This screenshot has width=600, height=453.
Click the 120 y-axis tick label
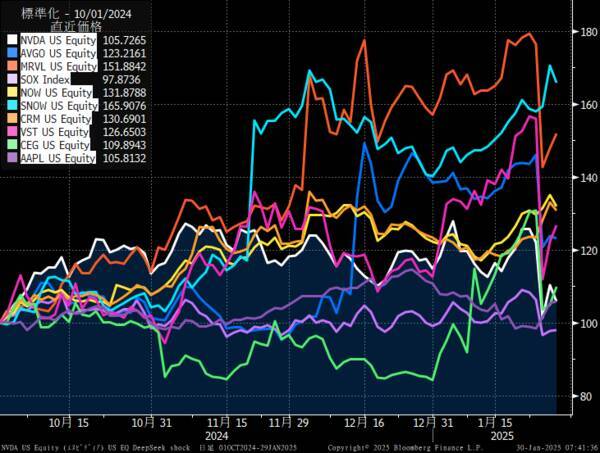(x=589, y=250)
